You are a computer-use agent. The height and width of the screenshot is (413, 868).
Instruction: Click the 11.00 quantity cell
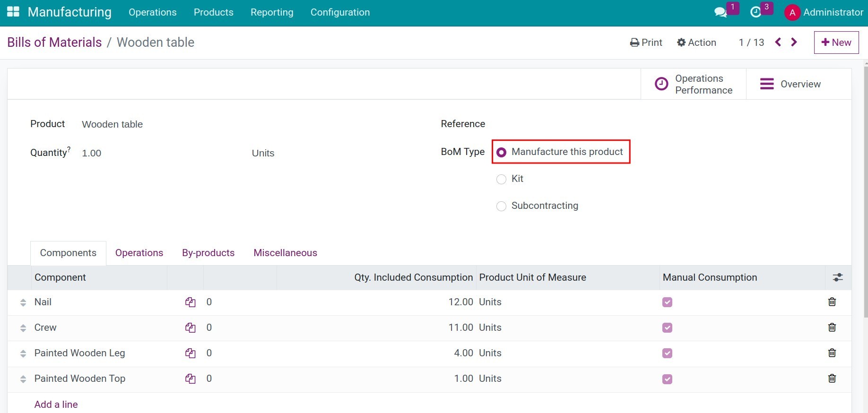[x=460, y=327]
